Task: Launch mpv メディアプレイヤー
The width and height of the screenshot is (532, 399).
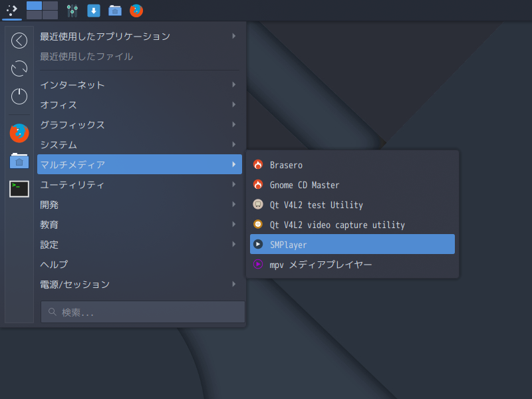Action: [352, 264]
